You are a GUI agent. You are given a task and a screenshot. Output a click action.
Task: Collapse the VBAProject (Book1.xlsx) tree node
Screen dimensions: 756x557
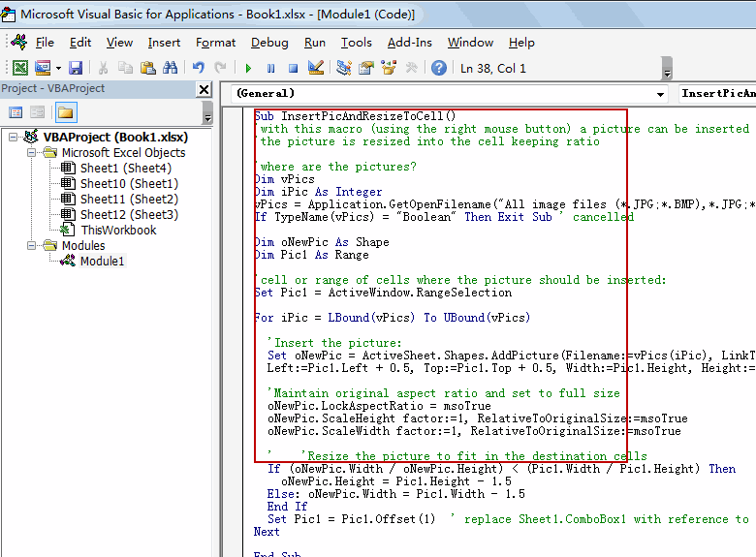[x=14, y=138]
